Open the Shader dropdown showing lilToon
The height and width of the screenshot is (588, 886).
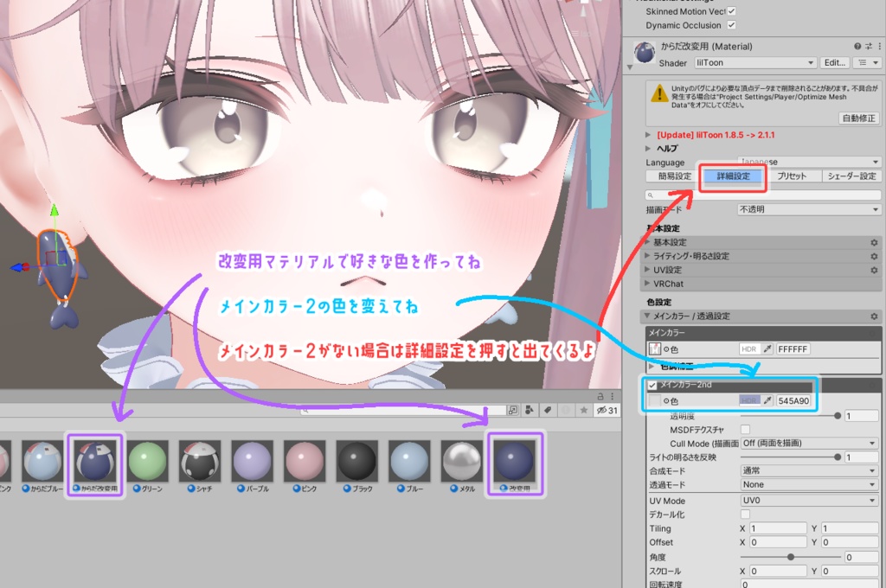[754, 62]
